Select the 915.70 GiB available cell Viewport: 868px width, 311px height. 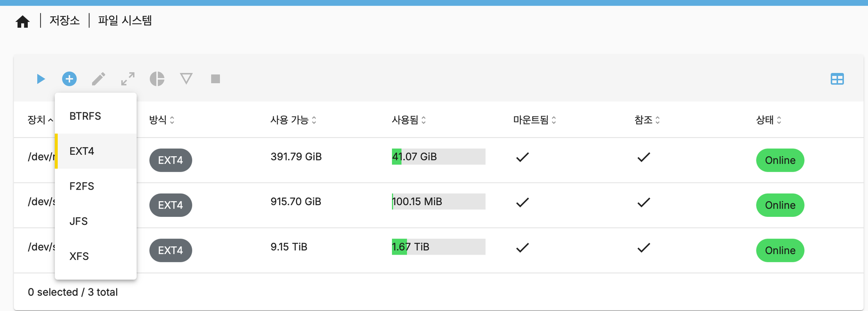(296, 202)
